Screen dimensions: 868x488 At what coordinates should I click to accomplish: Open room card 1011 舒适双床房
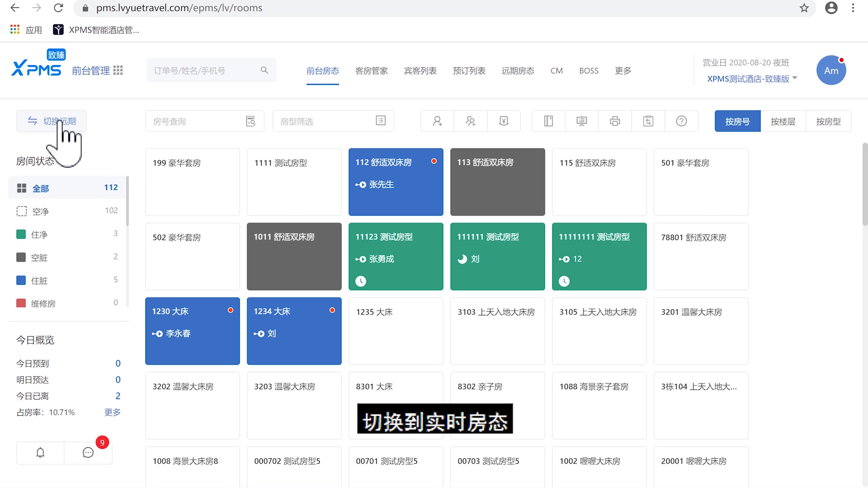(x=294, y=256)
